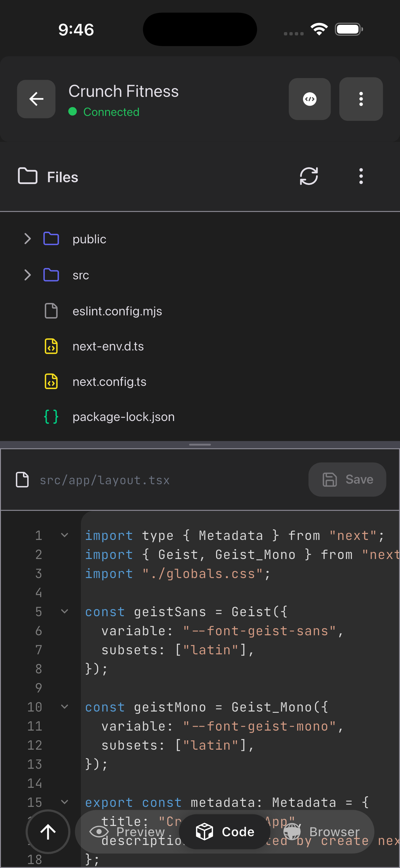Switch to the Browser tab

point(322,831)
